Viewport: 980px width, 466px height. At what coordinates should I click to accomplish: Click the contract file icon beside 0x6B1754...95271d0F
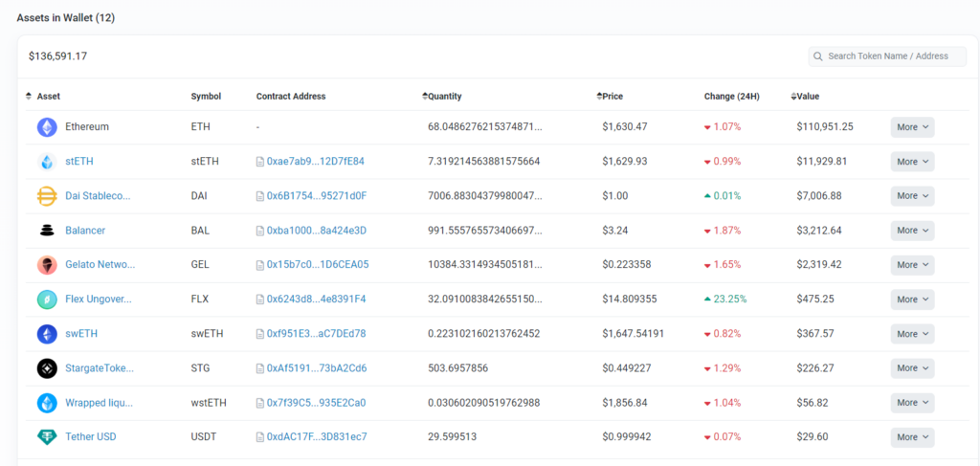click(x=260, y=196)
